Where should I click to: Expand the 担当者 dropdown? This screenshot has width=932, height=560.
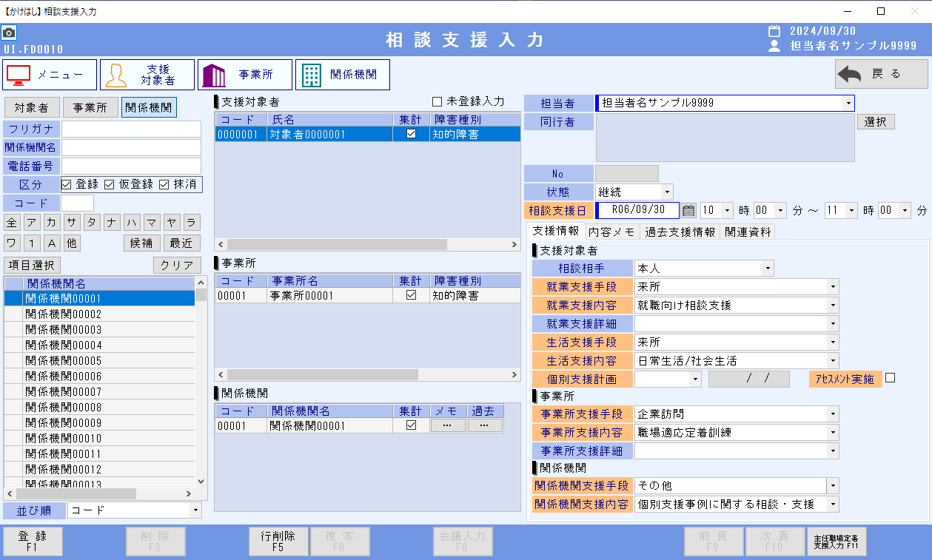847,104
